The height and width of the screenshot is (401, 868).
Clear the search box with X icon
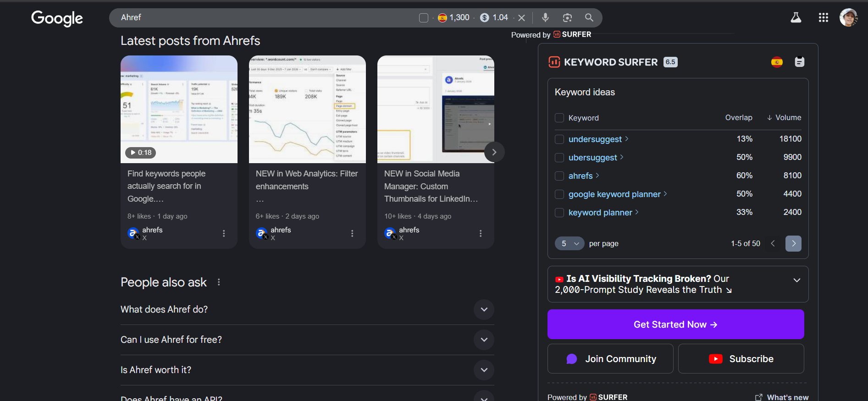[x=521, y=18]
